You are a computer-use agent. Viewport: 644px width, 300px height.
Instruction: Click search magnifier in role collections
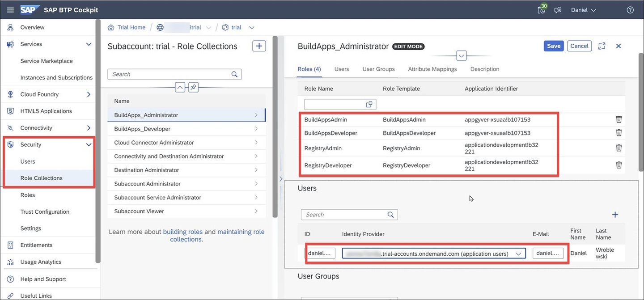pyautogui.click(x=235, y=74)
